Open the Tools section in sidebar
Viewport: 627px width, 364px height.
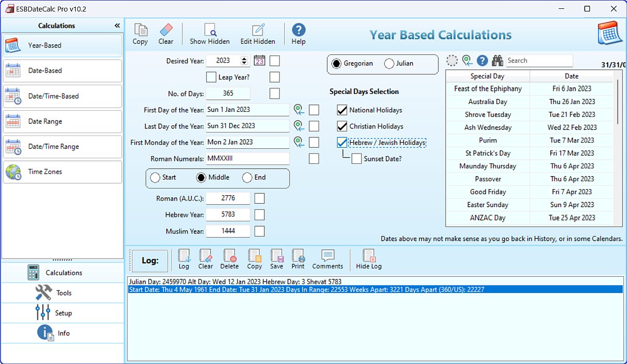(x=63, y=292)
